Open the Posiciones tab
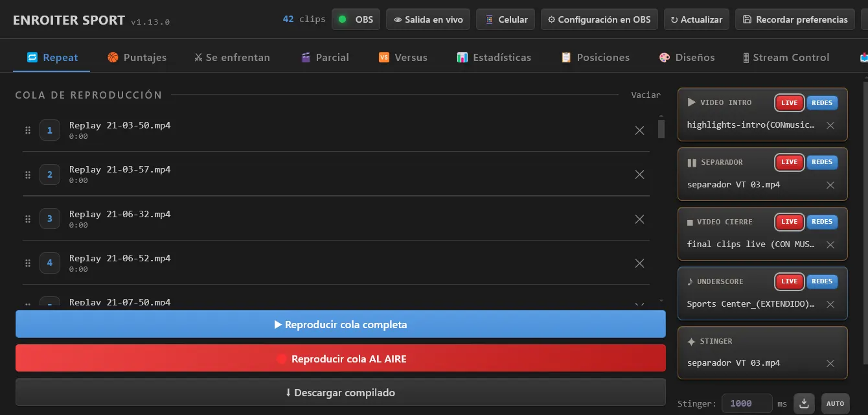Screen dimensions: 868x415 point(595,57)
